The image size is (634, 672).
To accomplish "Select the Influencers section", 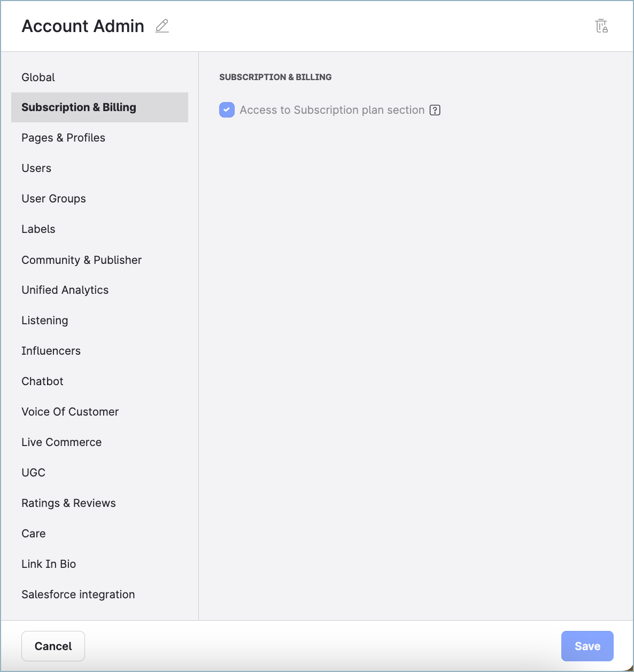I will [x=51, y=351].
